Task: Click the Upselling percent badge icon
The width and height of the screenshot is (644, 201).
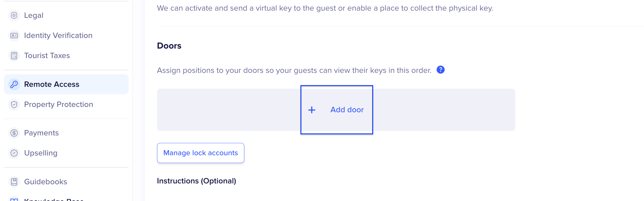Action: click(14, 153)
